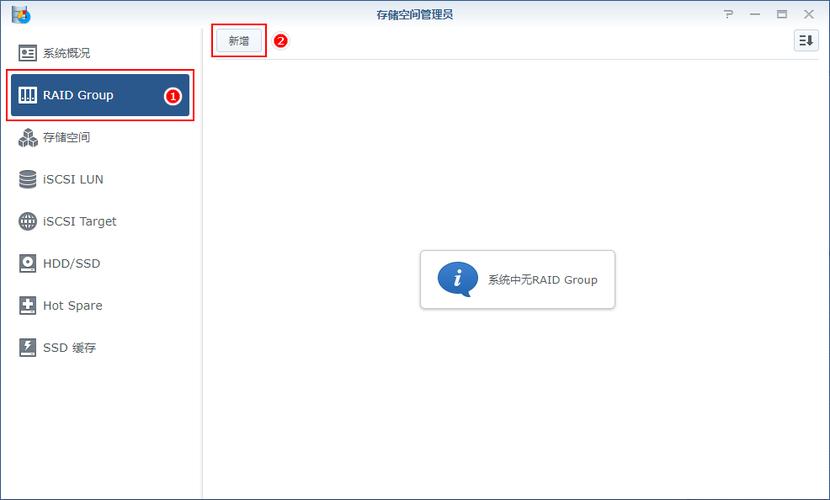
Task: Click the 系统中无RAID Group info message
Action: 543,279
